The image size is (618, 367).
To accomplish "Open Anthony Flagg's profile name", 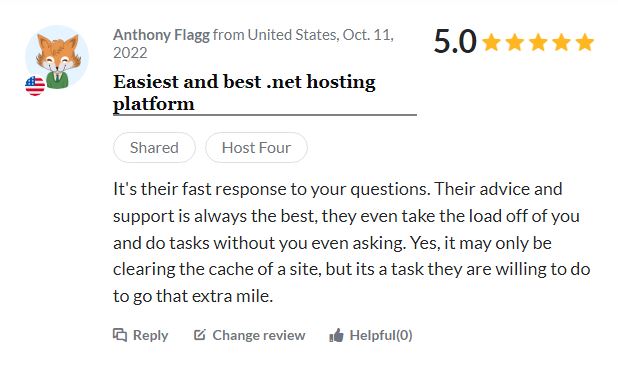I will pos(161,35).
